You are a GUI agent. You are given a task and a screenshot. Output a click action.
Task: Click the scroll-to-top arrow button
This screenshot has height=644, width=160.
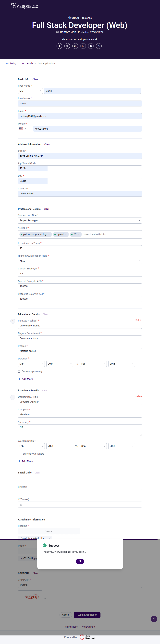(154, 619)
